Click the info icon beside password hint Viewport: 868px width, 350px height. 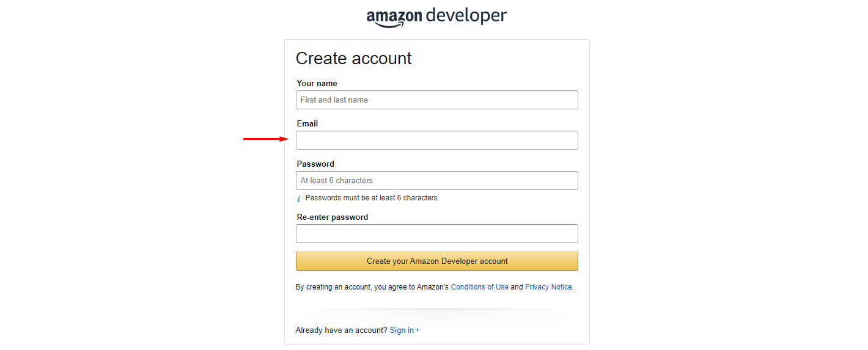click(x=299, y=199)
